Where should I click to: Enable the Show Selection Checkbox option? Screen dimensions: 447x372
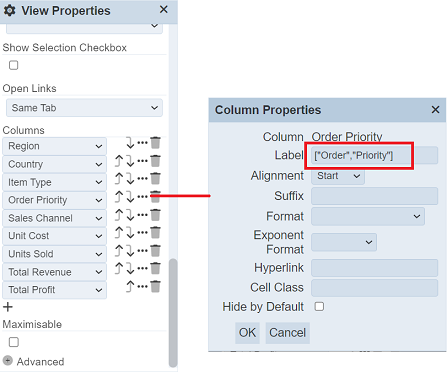(x=14, y=65)
